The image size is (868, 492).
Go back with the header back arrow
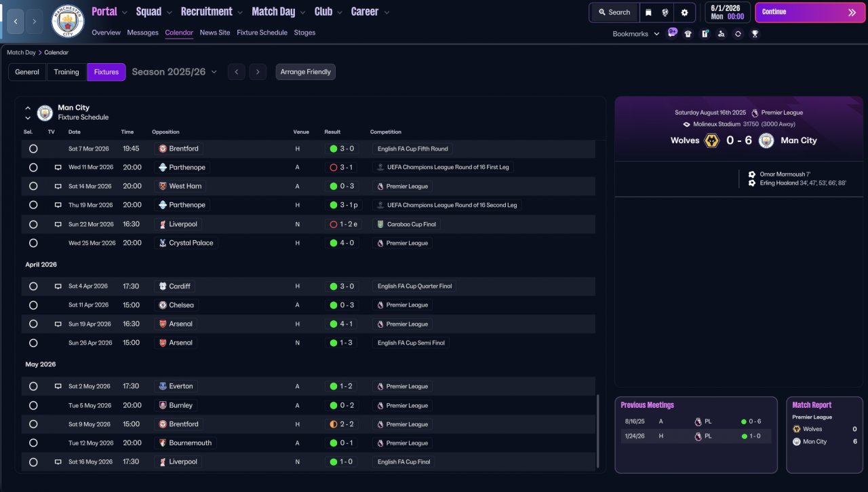point(15,21)
